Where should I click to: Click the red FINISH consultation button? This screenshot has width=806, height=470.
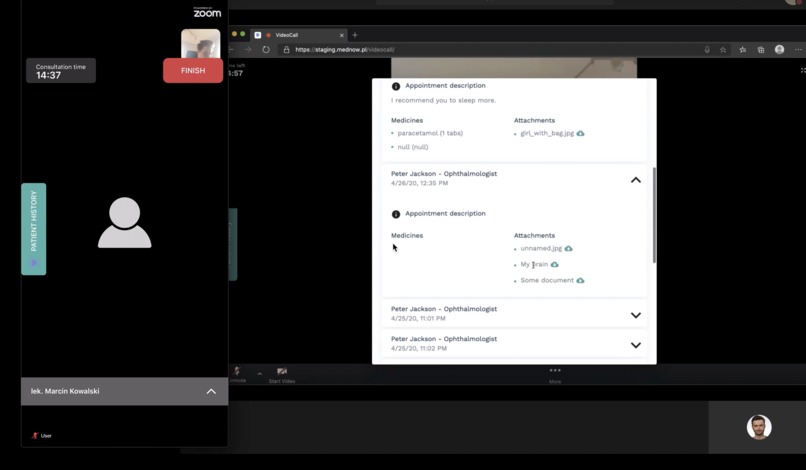193,70
